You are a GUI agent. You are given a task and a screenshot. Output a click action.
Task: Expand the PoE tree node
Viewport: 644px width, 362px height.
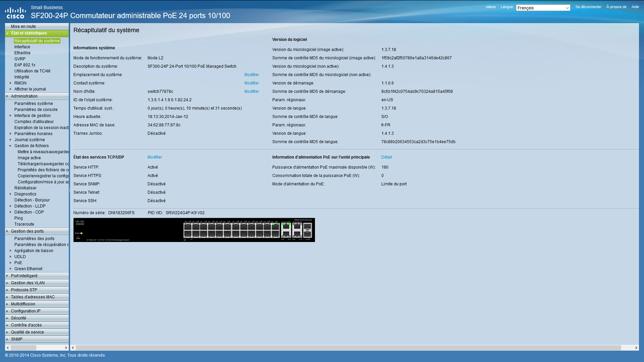click(11, 263)
